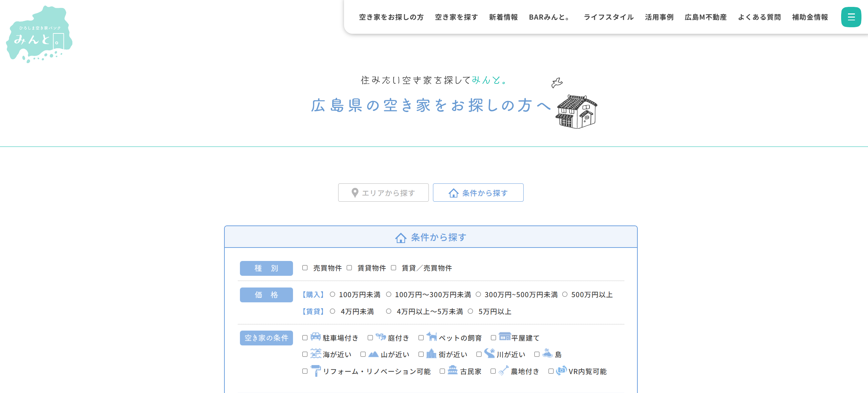The width and height of the screenshot is (868, 393).
Task: Click the temple icon next to 古民家
Action: click(x=453, y=371)
